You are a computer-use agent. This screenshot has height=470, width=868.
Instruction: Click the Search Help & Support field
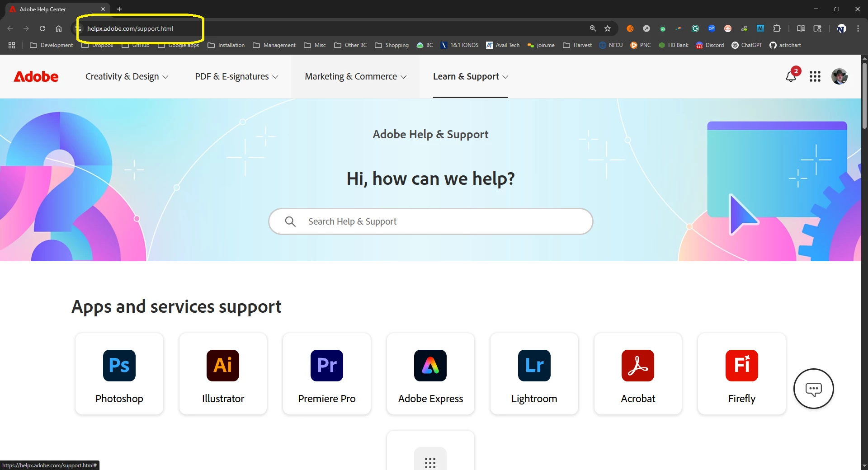point(431,221)
